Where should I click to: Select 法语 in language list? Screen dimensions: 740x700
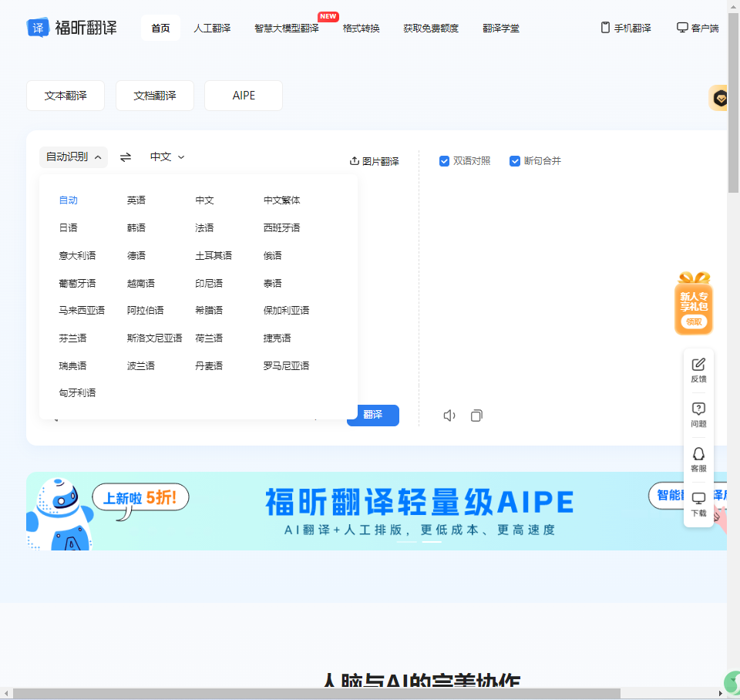[204, 228]
